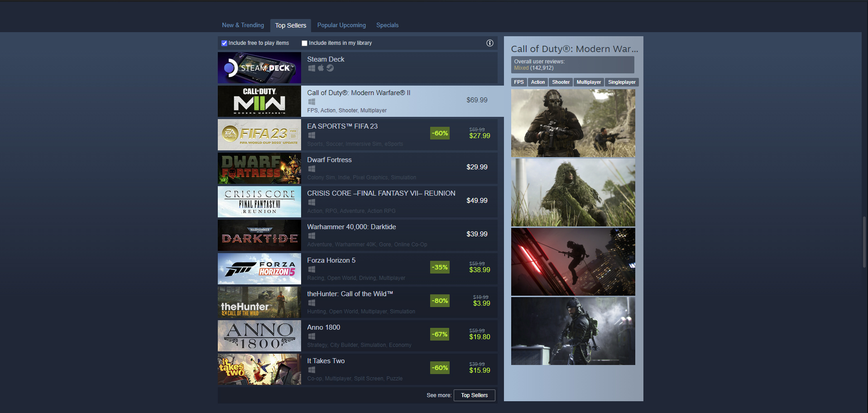Click the SteamOS icon on Steam Deck row
868x413 pixels.
pyautogui.click(x=330, y=68)
